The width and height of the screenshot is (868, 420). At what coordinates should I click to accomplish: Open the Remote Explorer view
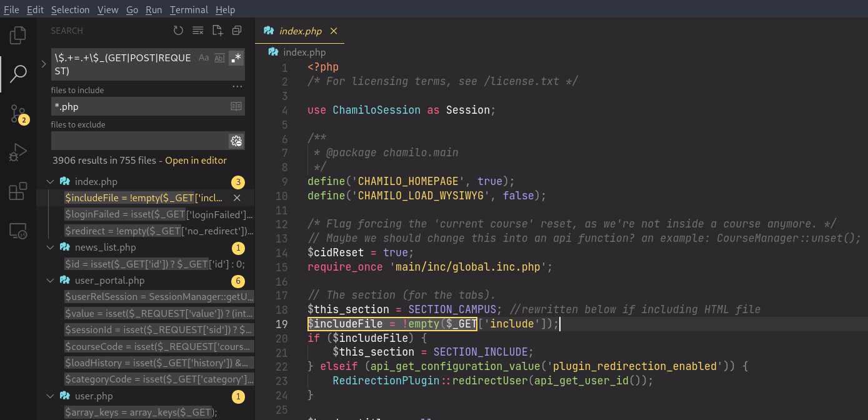tap(18, 231)
